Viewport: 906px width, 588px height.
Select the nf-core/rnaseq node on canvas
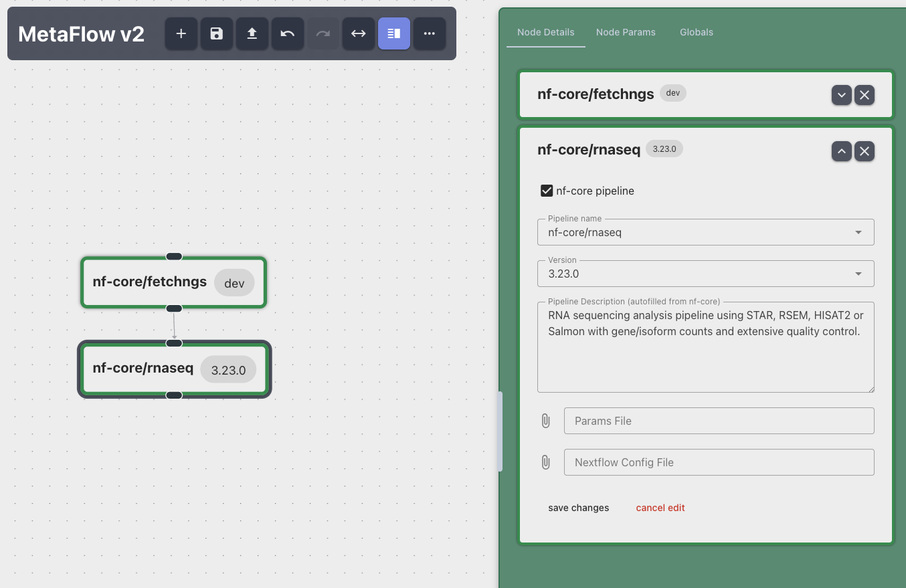(174, 369)
